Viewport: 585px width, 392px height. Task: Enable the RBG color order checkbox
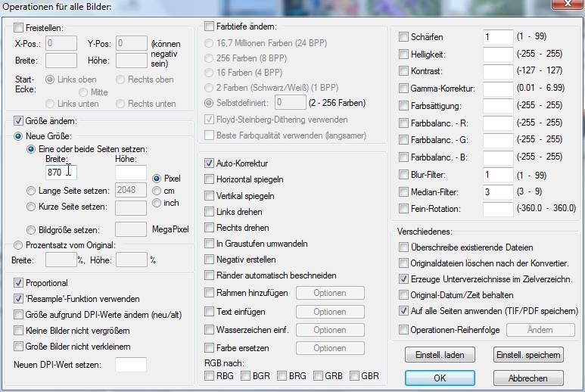(209, 375)
